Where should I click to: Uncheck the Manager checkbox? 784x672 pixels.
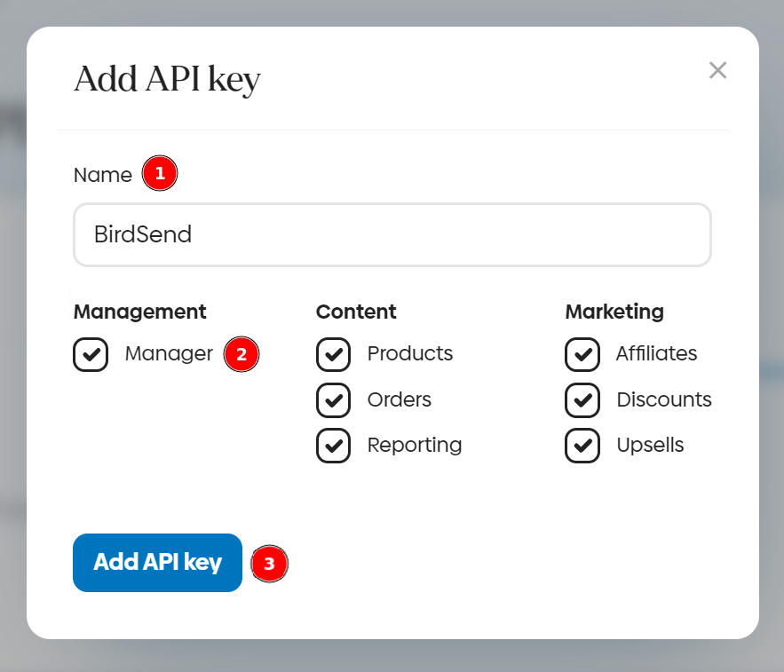pyautogui.click(x=91, y=354)
